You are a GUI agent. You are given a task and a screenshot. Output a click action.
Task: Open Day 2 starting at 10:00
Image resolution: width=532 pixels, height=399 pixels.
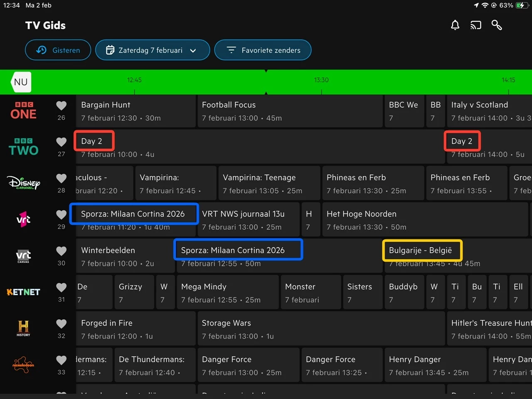click(x=260, y=148)
